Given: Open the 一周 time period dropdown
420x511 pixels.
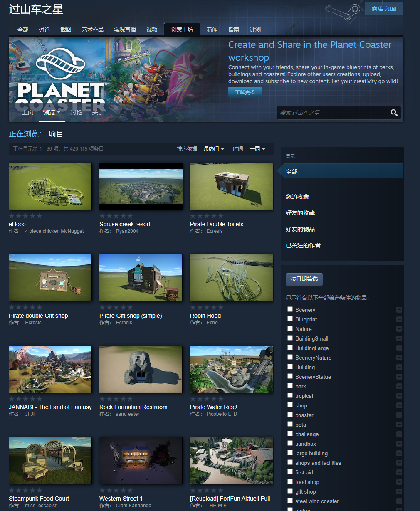Looking at the screenshot, I should tap(257, 148).
